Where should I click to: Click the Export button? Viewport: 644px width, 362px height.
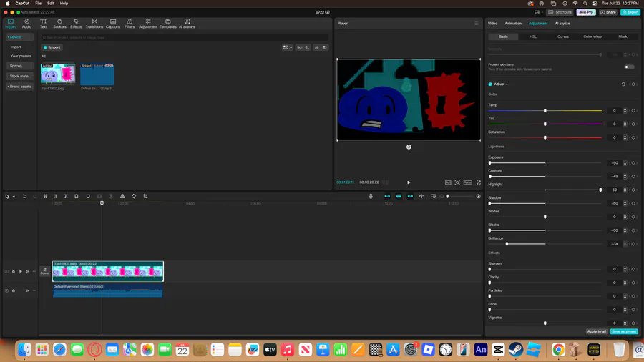tap(630, 12)
